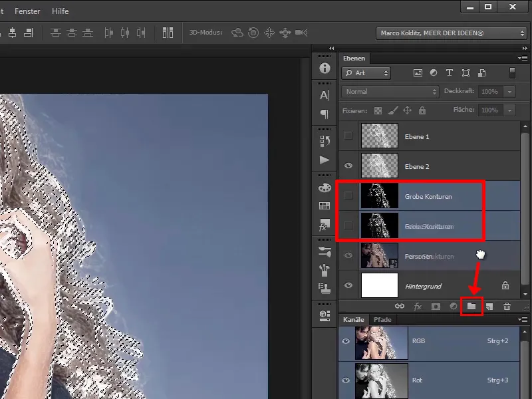Add a layer mask icon
This screenshot has height=399, width=532.
coord(436,307)
